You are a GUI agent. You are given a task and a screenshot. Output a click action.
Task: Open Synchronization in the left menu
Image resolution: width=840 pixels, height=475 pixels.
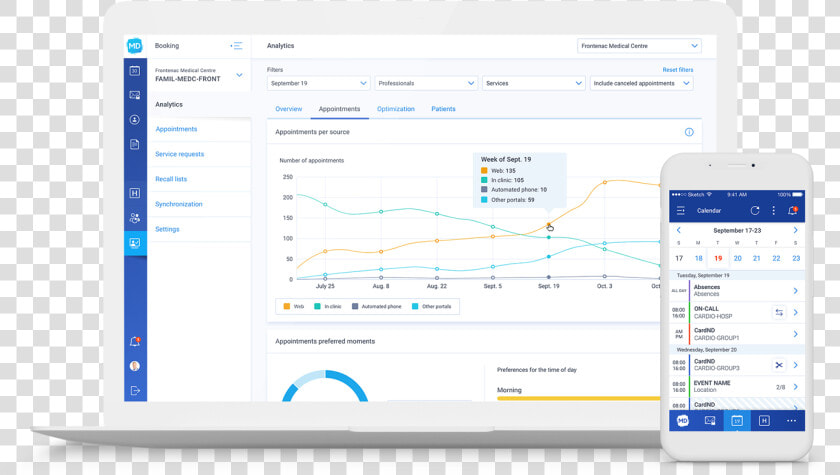coord(178,204)
